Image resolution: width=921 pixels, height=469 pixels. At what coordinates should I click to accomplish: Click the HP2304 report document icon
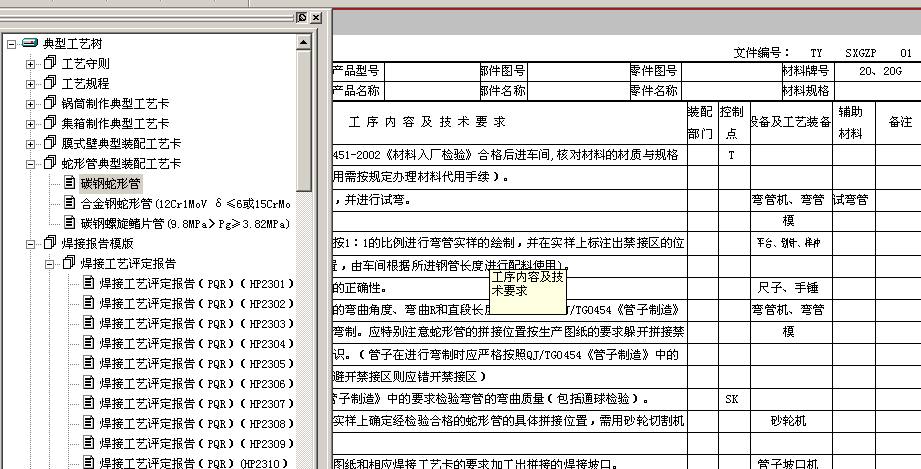[x=89, y=343]
